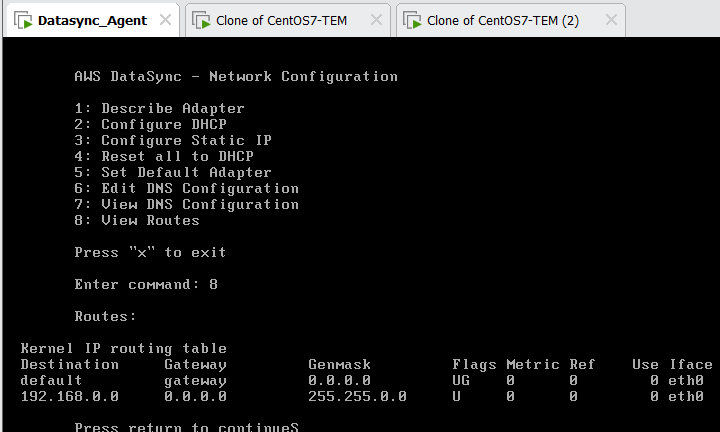Image resolution: width=720 pixels, height=432 pixels.
Task: Click the 'Ref' column header
Action: point(582,365)
